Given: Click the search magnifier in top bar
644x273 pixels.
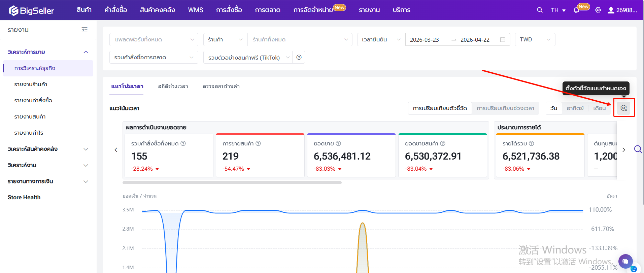Looking at the screenshot, I should coord(540,10).
